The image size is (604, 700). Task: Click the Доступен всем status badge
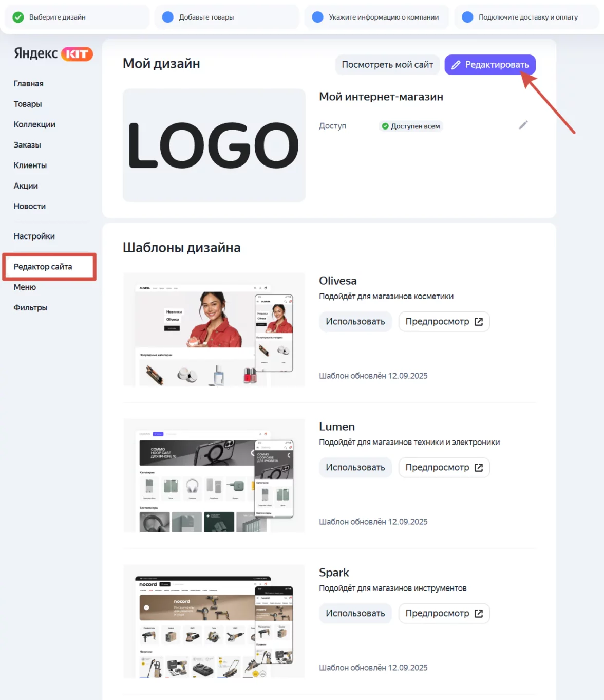[x=411, y=126]
